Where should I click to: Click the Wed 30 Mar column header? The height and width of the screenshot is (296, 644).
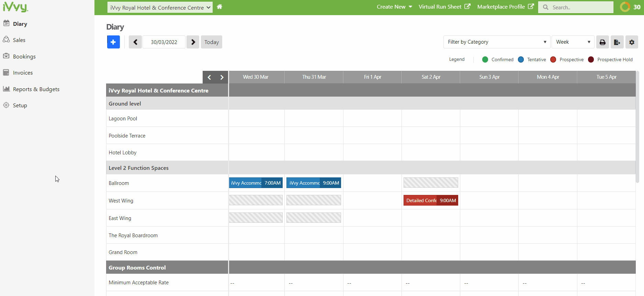click(256, 77)
